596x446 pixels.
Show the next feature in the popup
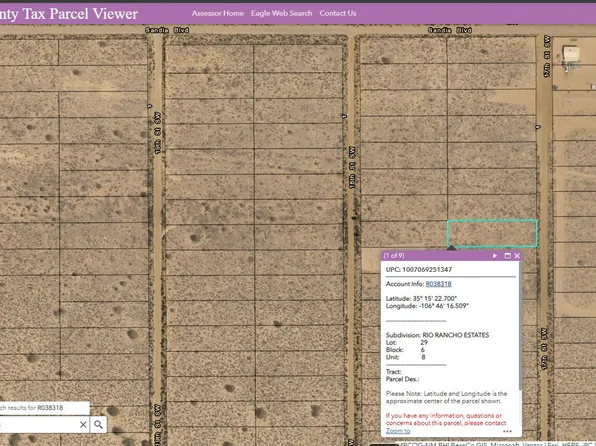click(495, 256)
